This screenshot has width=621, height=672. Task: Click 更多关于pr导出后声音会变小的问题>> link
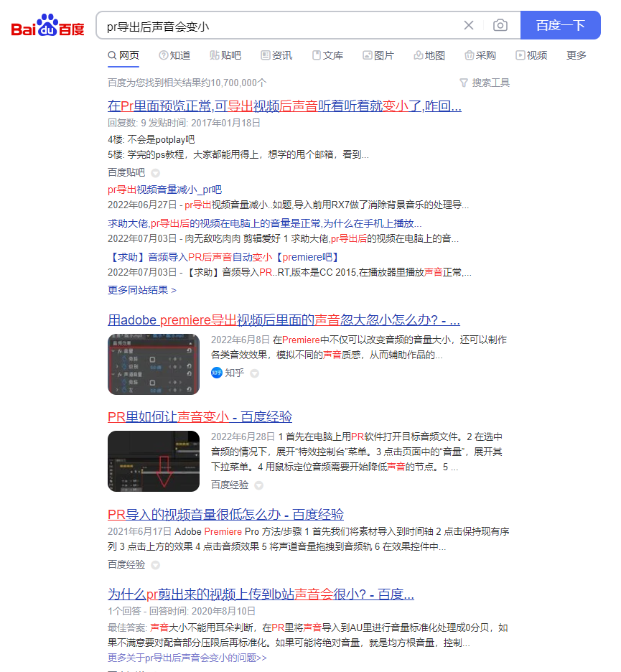click(x=187, y=658)
